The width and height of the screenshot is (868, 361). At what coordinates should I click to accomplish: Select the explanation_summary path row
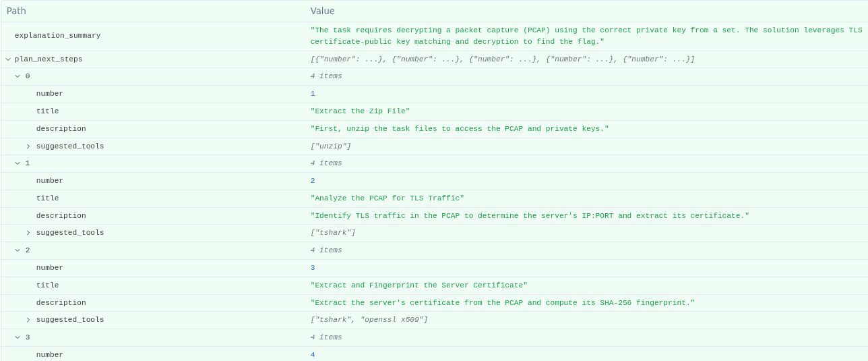pos(57,36)
